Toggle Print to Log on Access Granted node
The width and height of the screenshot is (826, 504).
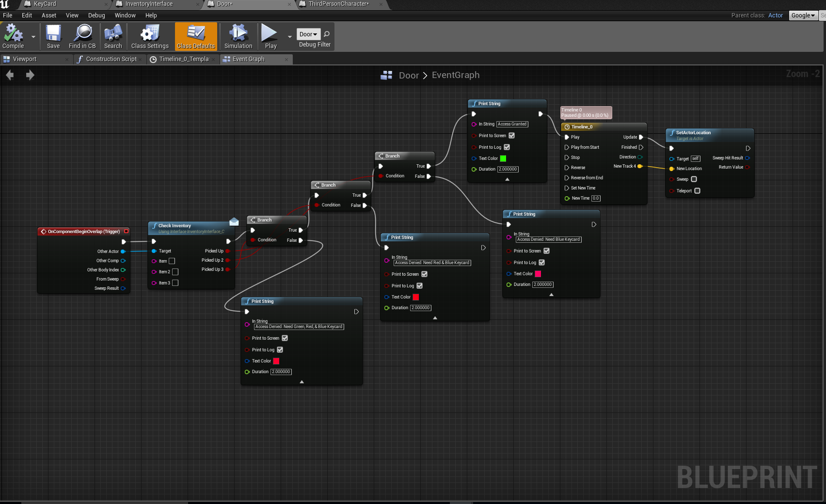[507, 147]
